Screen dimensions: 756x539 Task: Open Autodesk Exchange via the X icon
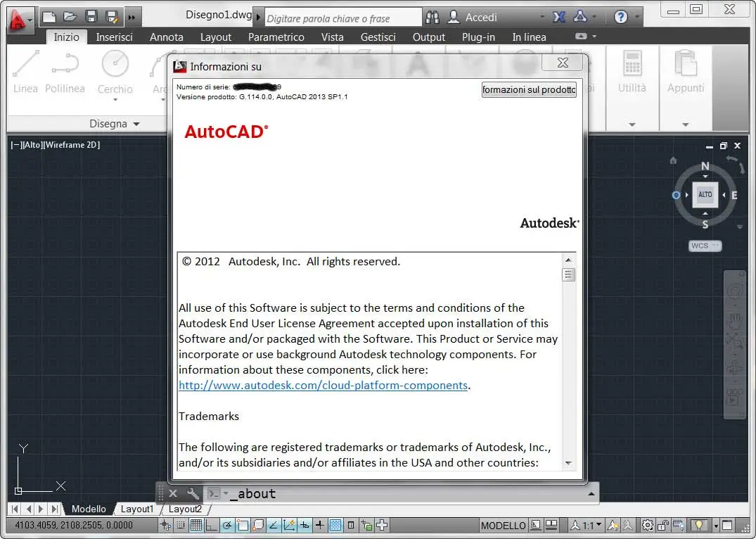[x=559, y=18]
